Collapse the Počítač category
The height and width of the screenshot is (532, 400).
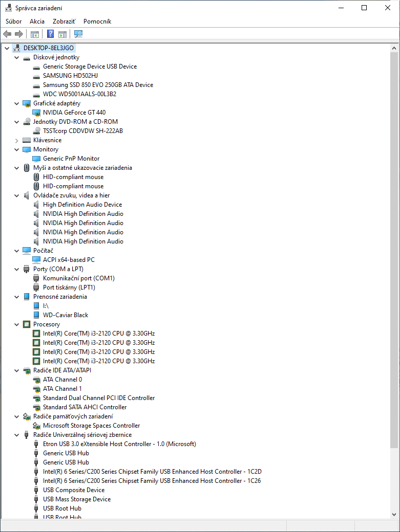pyautogui.click(x=16, y=251)
